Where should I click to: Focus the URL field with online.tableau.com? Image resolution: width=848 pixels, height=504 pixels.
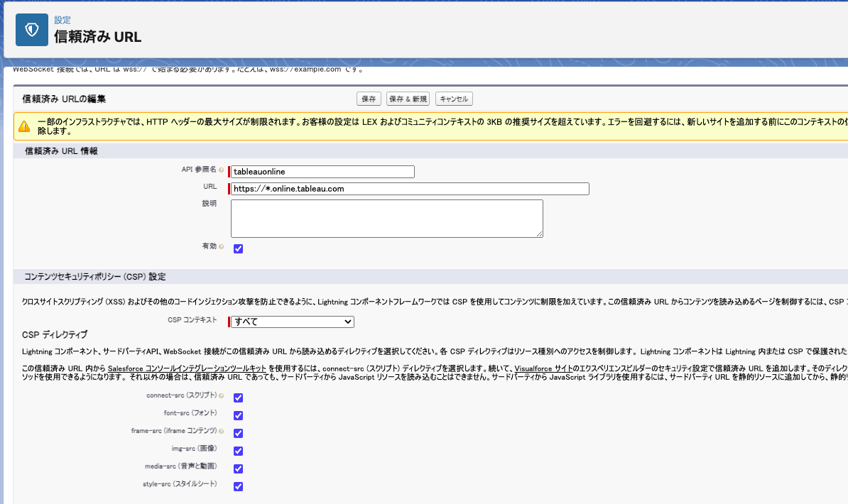click(x=409, y=189)
